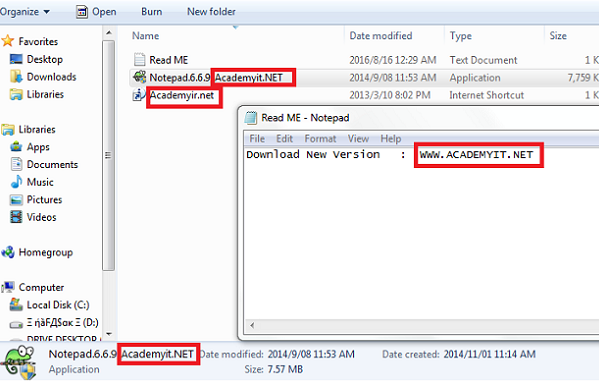Open the Pictures library icon
599x387 pixels.
(16, 199)
